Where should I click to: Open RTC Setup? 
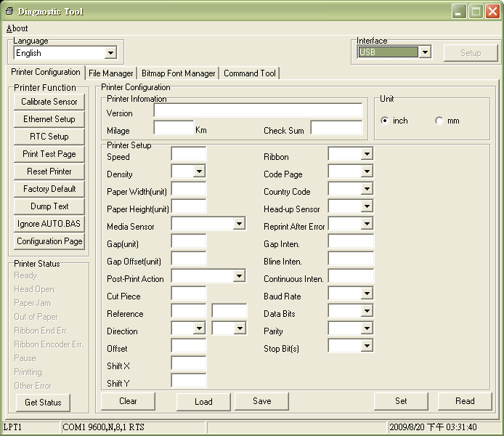coord(49,137)
